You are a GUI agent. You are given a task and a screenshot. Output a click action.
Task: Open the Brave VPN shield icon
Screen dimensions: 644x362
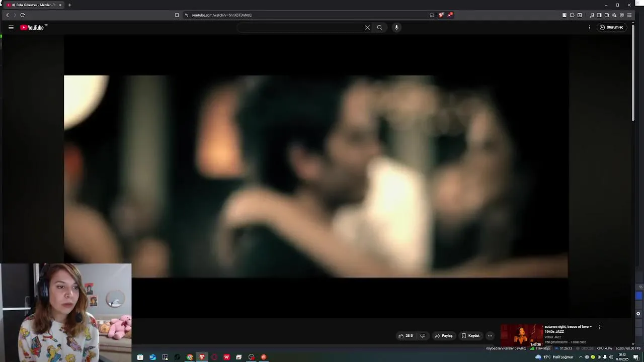click(x=622, y=15)
